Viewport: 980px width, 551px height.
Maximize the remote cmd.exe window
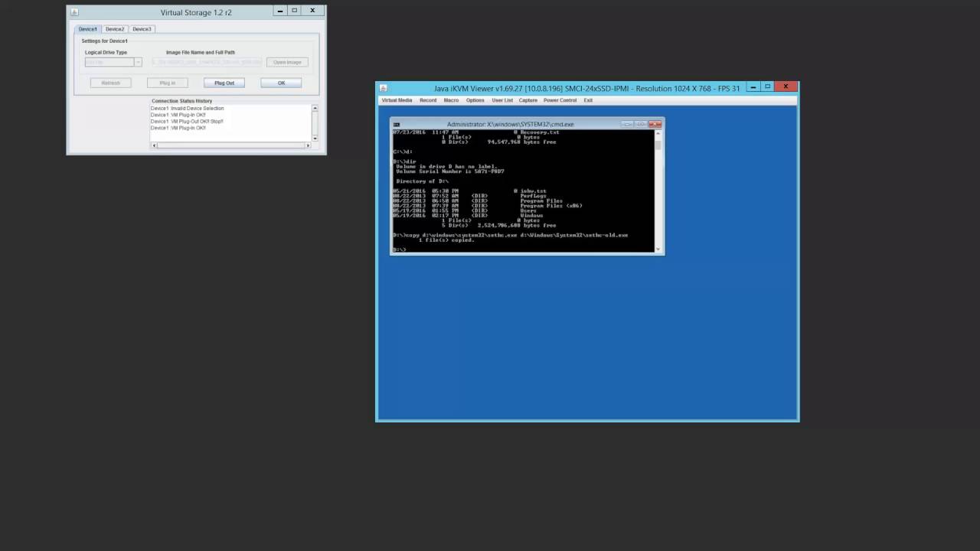click(x=641, y=124)
